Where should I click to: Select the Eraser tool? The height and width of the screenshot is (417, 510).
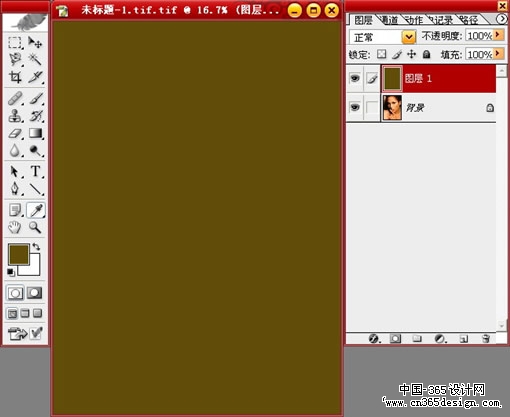point(15,134)
